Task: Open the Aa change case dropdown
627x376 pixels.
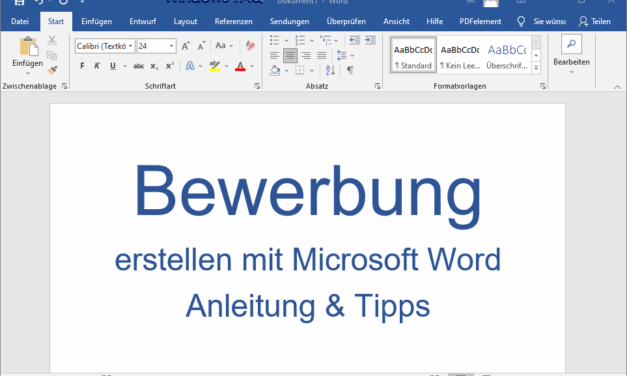Action: point(224,46)
